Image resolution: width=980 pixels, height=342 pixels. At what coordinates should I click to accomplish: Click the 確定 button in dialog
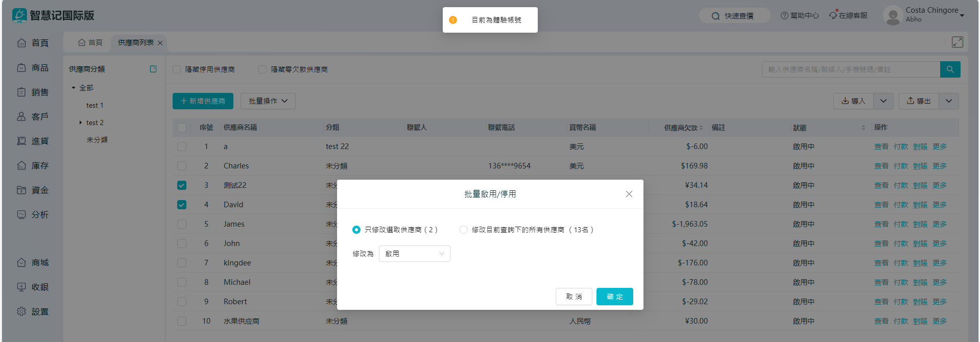tap(614, 297)
